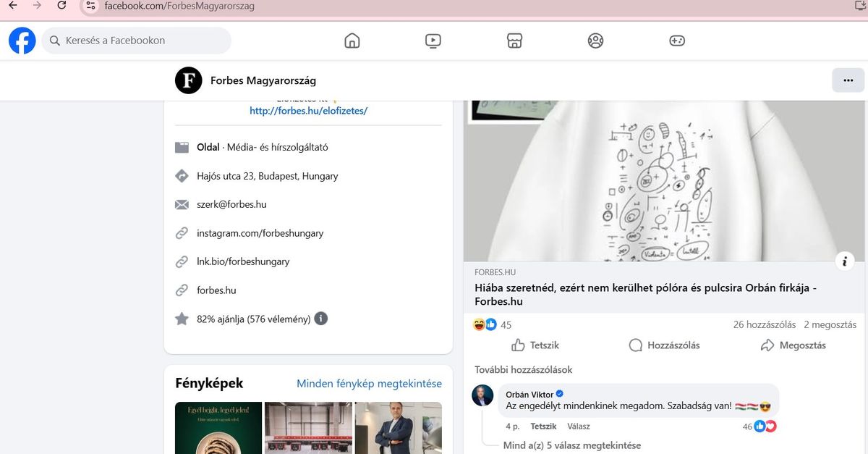This screenshot has height=454, width=868.
Task: Open lnk.bio/forbeshungary link
Action: coord(243,261)
